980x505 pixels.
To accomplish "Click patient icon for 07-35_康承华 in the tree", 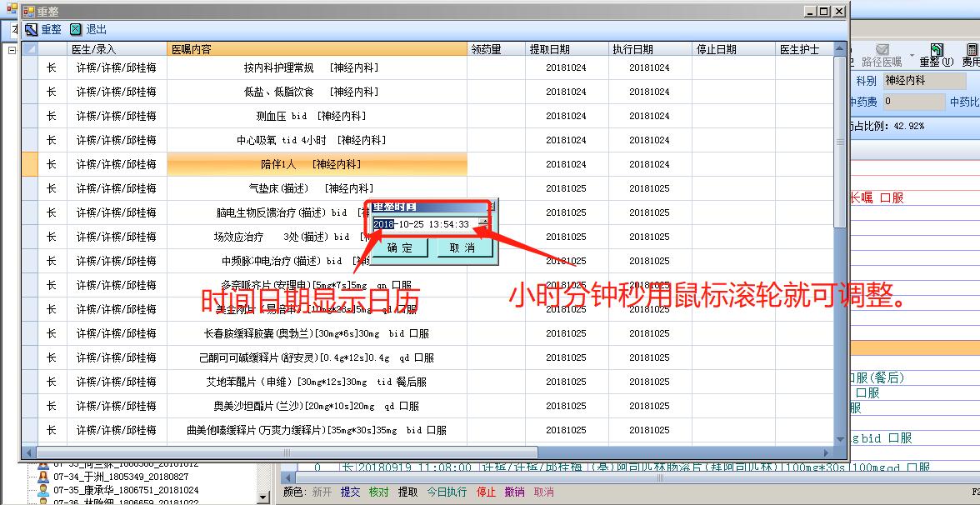I will (x=43, y=491).
